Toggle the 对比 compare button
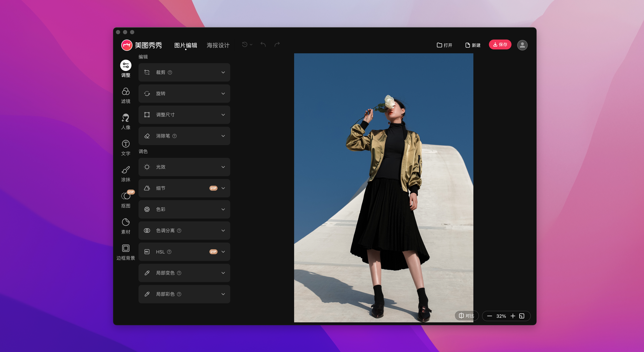Image resolution: width=644 pixels, height=352 pixels. (x=467, y=316)
